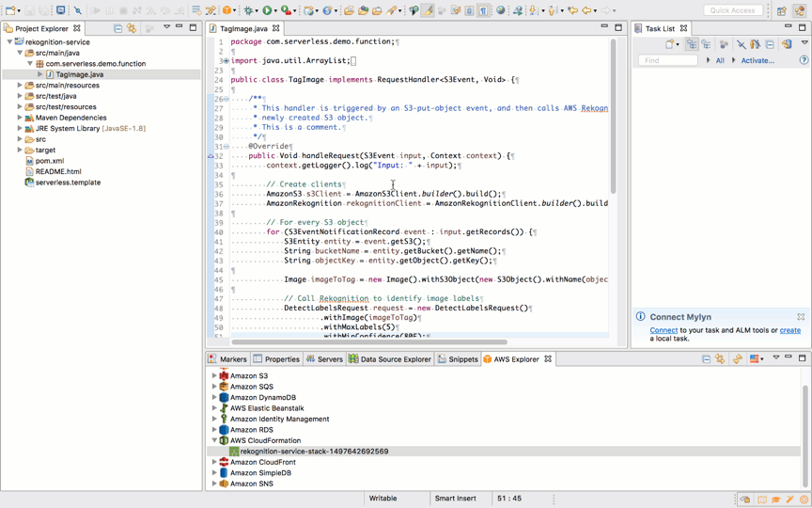Click the Activate... task link
The image size is (812, 508).
757,60
